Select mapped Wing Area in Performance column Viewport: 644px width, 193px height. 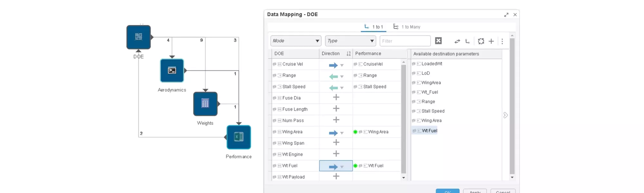[378, 132]
